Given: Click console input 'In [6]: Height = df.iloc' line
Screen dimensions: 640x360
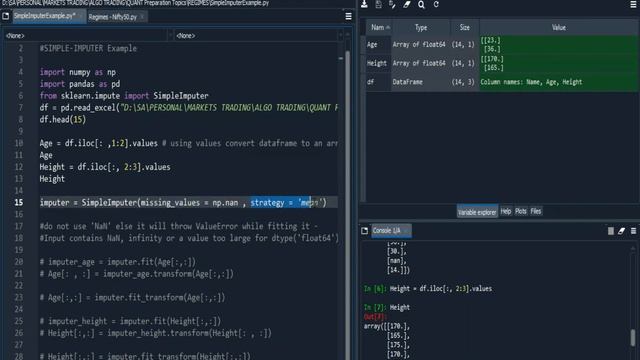Looking at the screenshot, I should point(428,289).
